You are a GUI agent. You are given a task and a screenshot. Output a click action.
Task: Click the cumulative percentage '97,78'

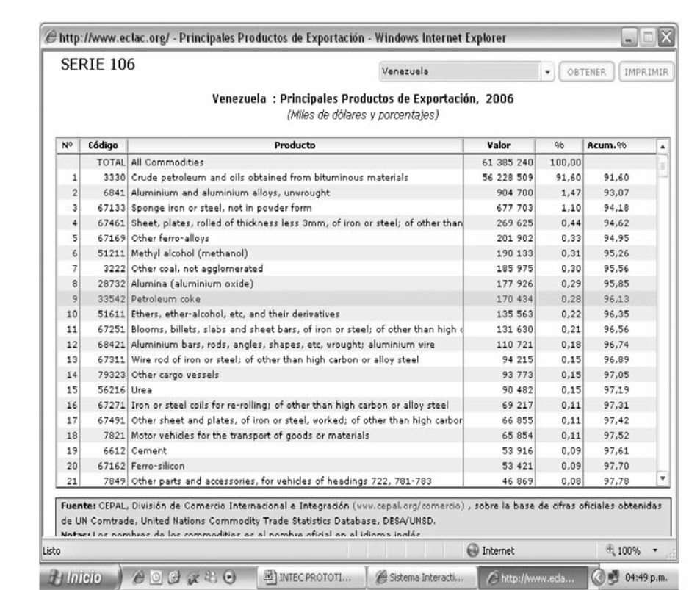616,481
